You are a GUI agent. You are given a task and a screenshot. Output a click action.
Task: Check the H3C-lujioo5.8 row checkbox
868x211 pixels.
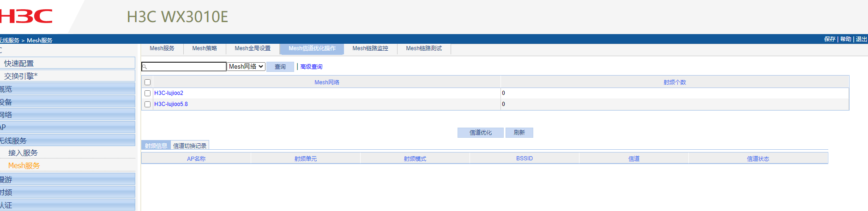pyautogui.click(x=148, y=104)
